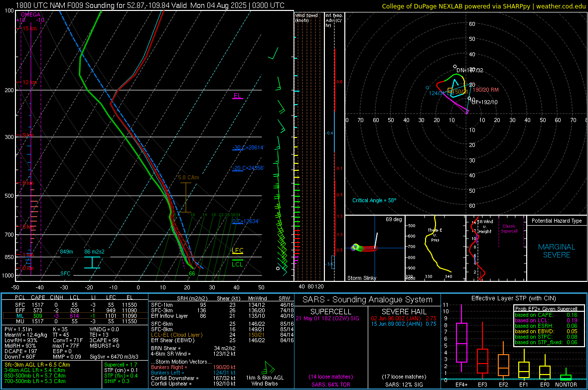Click the 'SigSvr = 6470 m3/s3' value

pyautogui.click(x=114, y=357)
